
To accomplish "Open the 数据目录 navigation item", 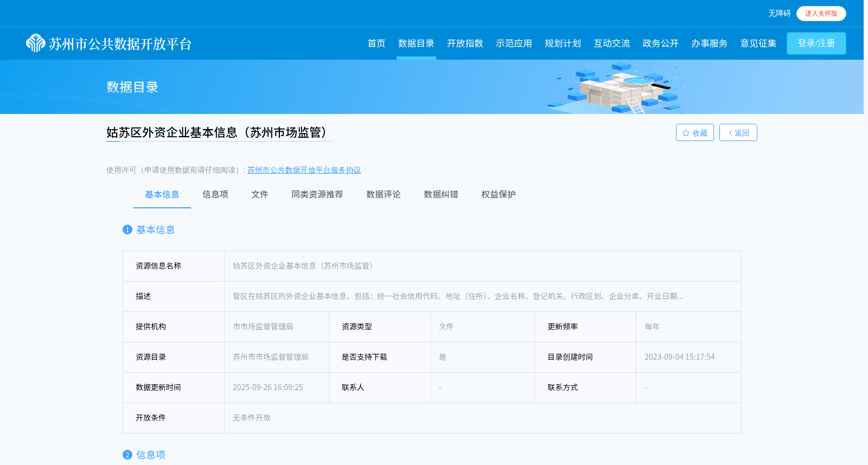I will [416, 43].
